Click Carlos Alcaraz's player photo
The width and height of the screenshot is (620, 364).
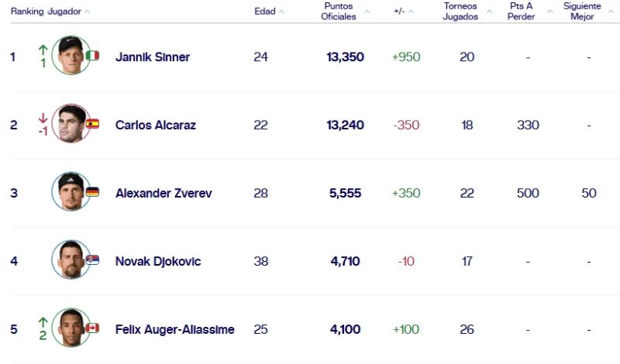click(x=71, y=124)
